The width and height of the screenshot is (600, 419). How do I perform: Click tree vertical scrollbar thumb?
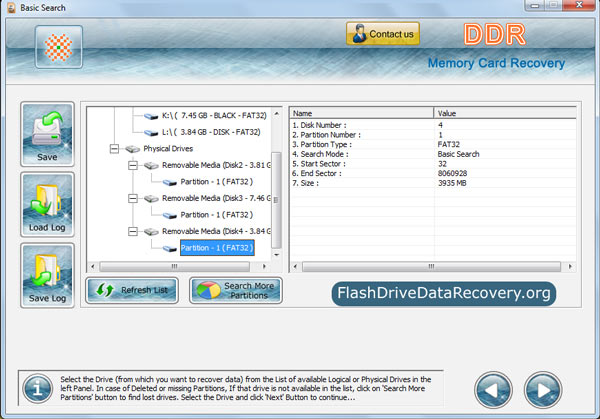276,200
